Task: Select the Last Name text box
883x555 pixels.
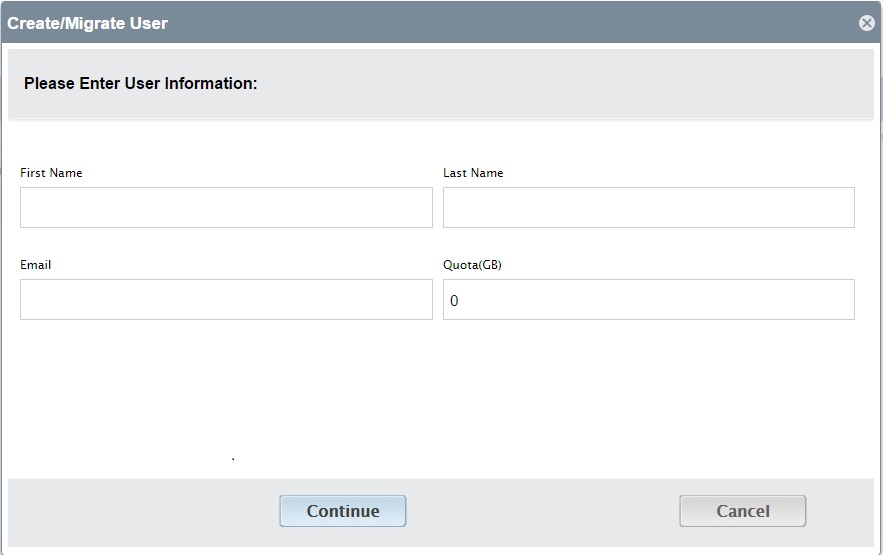Action: tap(649, 208)
